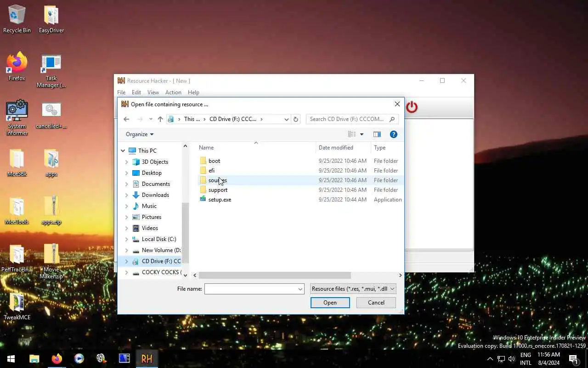Open the File name combo dropdown
The width and height of the screenshot is (588, 368).
(300, 289)
